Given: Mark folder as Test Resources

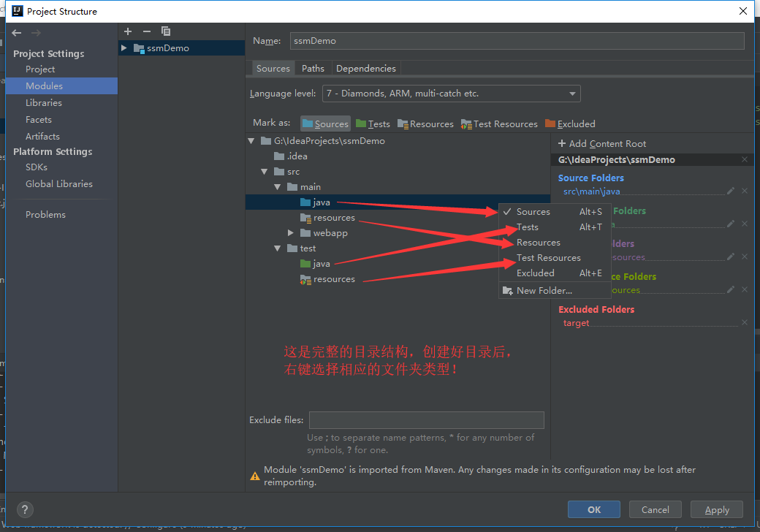Looking at the screenshot, I should point(499,124).
